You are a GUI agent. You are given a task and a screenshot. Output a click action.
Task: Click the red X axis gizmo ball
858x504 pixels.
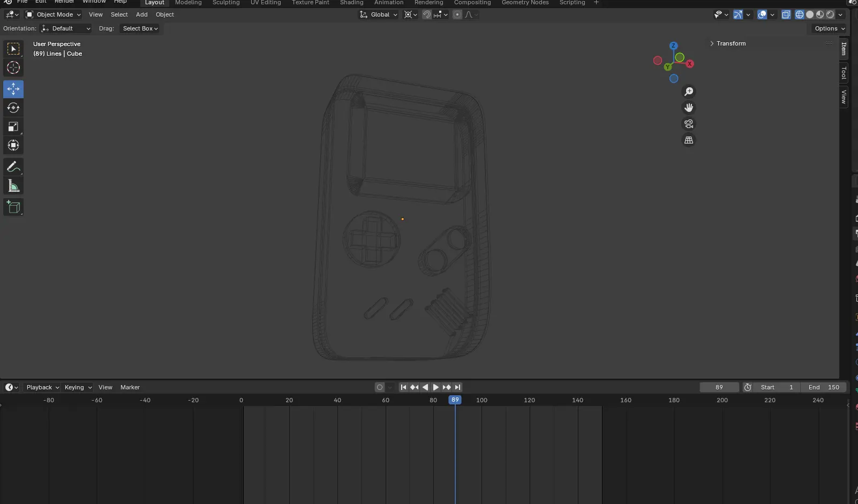[690, 64]
